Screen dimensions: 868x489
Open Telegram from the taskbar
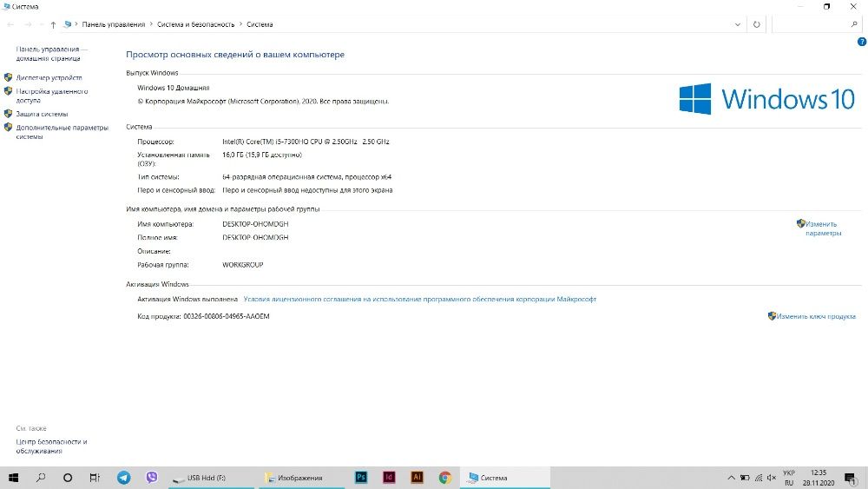point(124,478)
